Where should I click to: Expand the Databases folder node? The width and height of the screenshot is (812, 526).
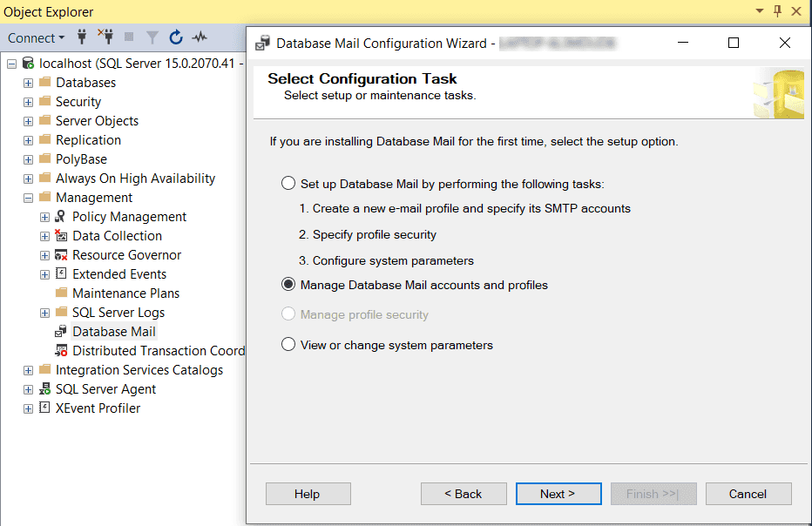click(x=29, y=83)
